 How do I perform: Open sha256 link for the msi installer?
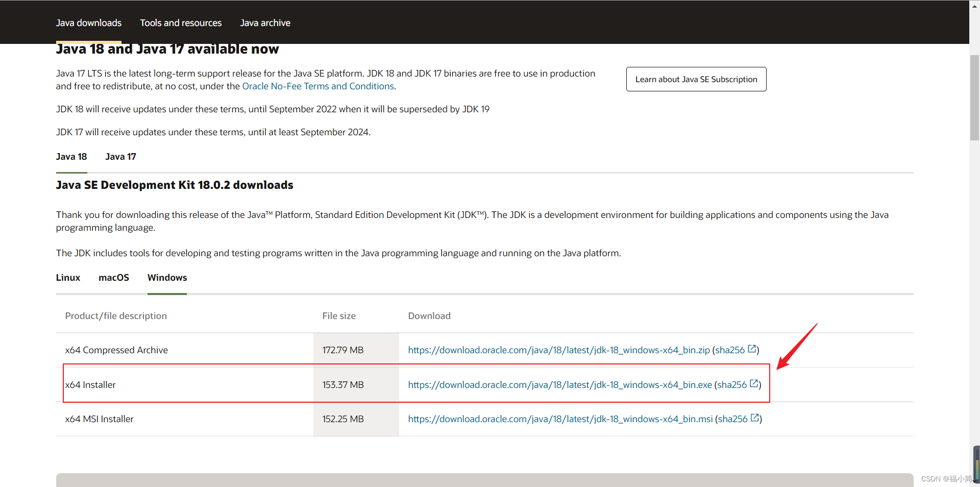(733, 419)
